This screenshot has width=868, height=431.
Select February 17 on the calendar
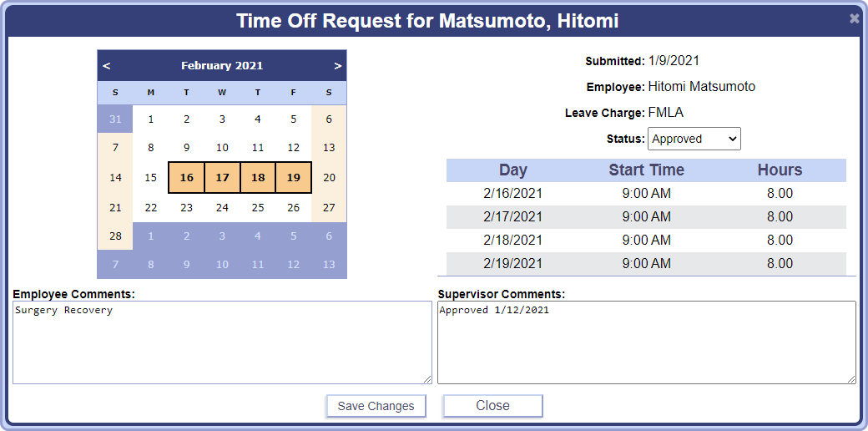(222, 177)
